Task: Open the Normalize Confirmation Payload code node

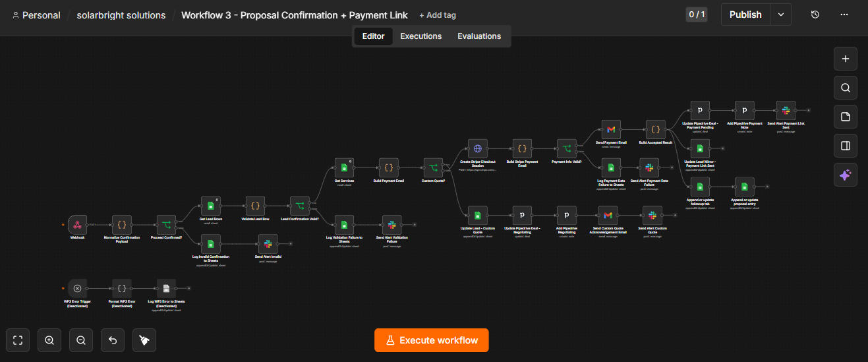Action: 122,224
